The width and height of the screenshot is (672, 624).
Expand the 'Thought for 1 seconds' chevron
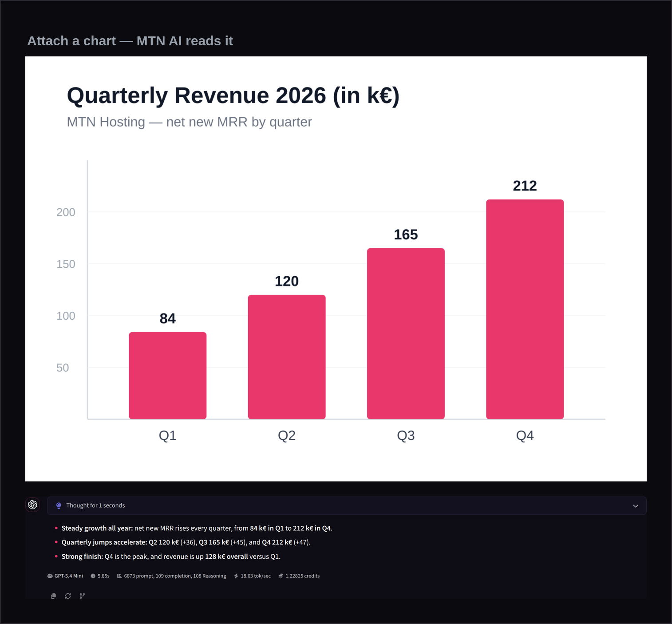click(636, 506)
